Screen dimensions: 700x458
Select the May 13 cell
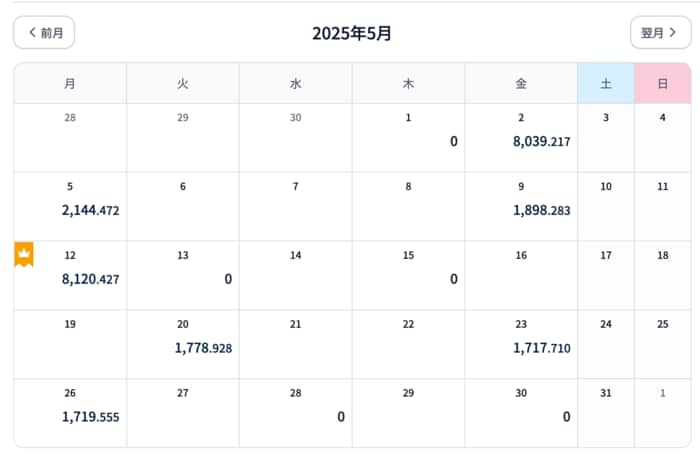tap(183, 276)
